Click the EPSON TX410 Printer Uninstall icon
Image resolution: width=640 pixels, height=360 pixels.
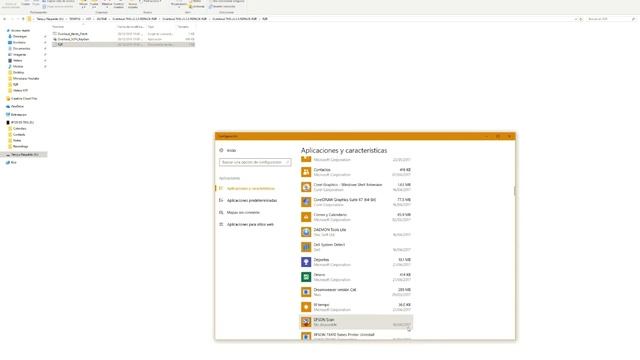306,336
